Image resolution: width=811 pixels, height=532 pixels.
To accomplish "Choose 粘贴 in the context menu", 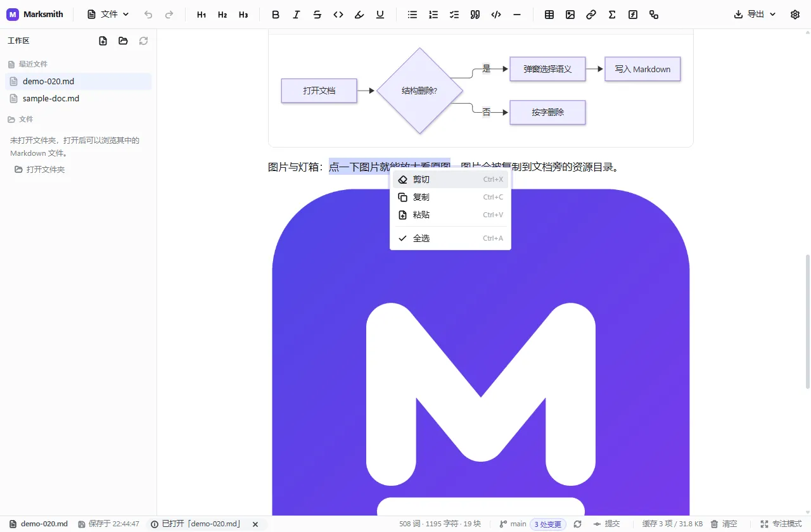I will click(x=450, y=215).
